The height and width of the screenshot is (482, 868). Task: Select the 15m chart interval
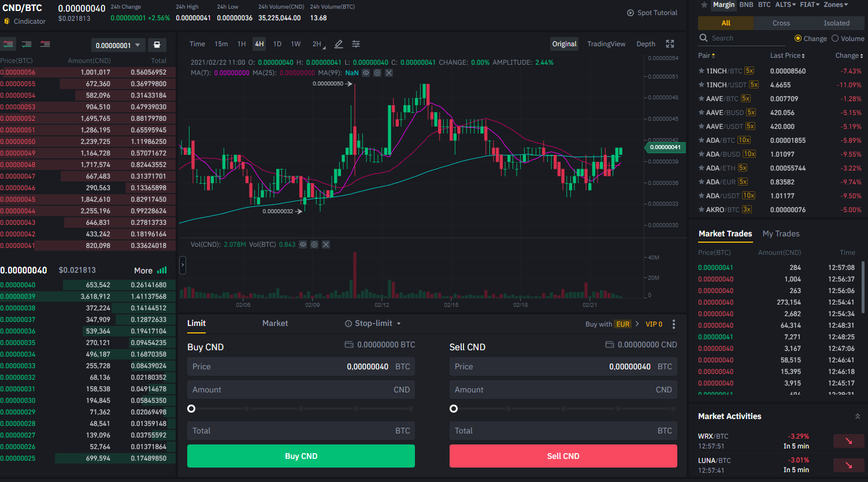(x=221, y=44)
